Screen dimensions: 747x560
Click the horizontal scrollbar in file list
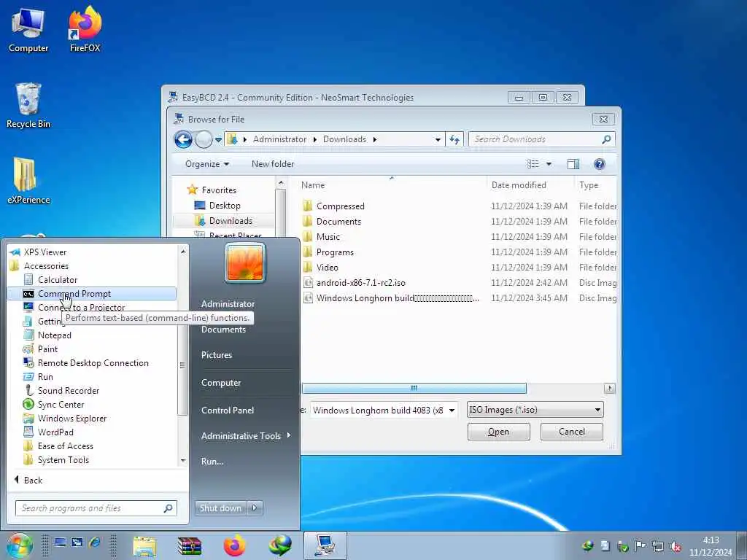414,389
